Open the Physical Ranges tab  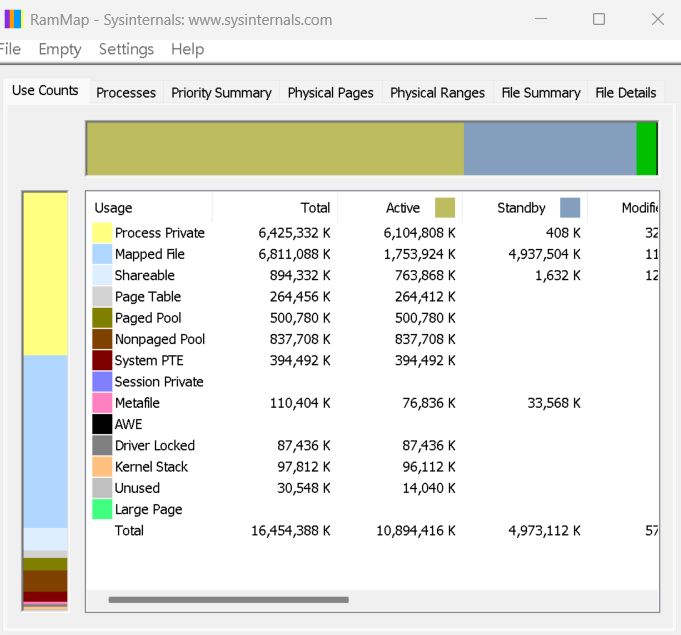tap(437, 93)
